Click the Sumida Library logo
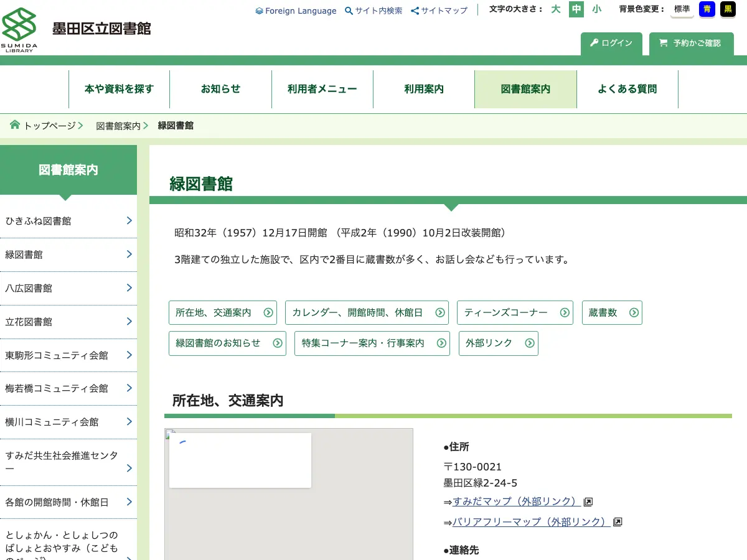Screen dimensions: 747x560 pyautogui.click(x=19, y=30)
